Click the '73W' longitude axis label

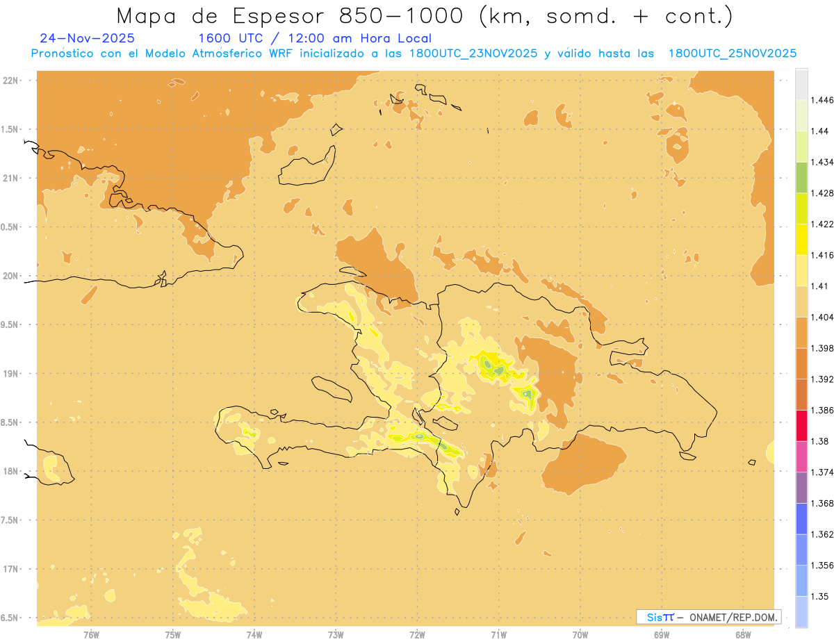tap(336, 635)
